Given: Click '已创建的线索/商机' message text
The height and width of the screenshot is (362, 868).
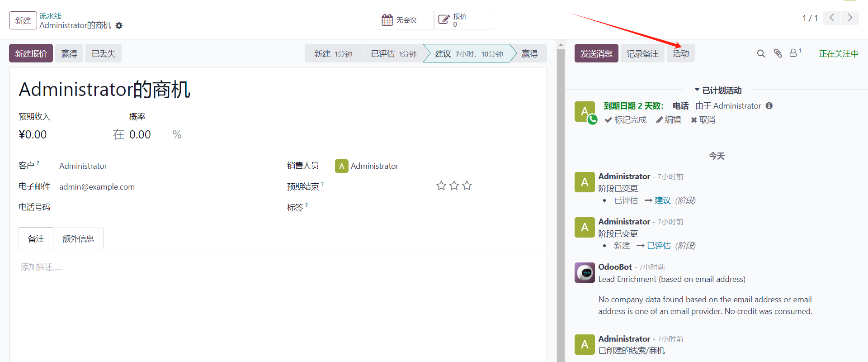Looking at the screenshot, I should [x=632, y=351].
